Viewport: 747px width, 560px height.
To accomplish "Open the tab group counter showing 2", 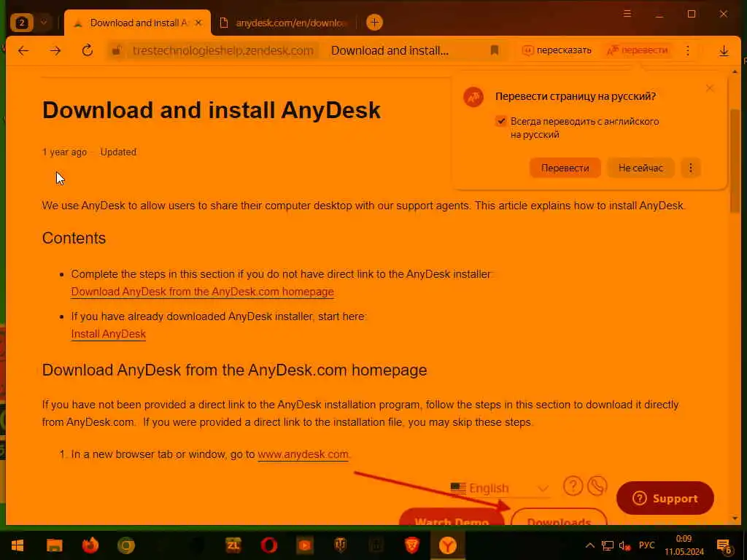I will 22,23.
